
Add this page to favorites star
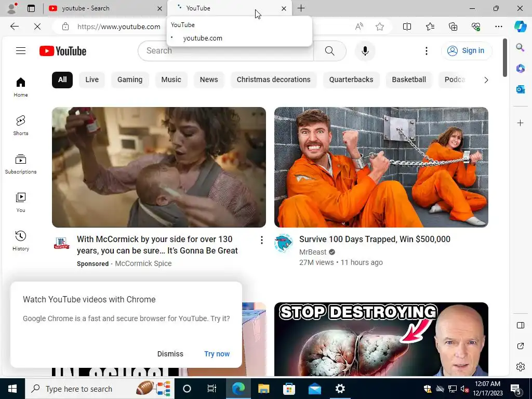click(x=380, y=26)
